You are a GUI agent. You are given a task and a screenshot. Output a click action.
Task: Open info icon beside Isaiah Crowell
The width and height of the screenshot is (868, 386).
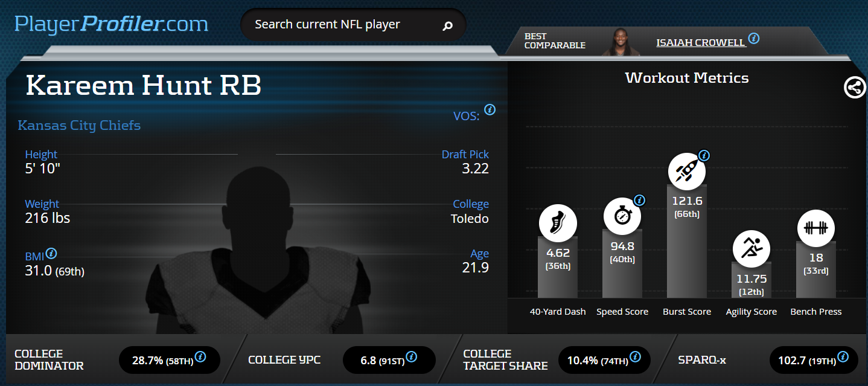pyautogui.click(x=753, y=39)
